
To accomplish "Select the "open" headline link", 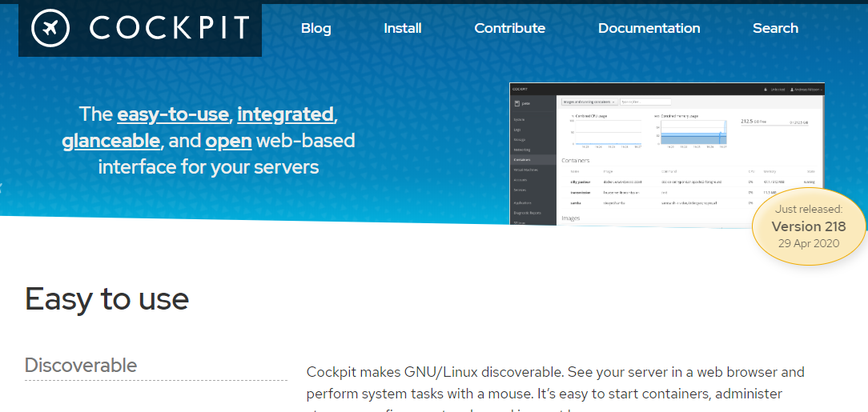I will (x=229, y=142).
